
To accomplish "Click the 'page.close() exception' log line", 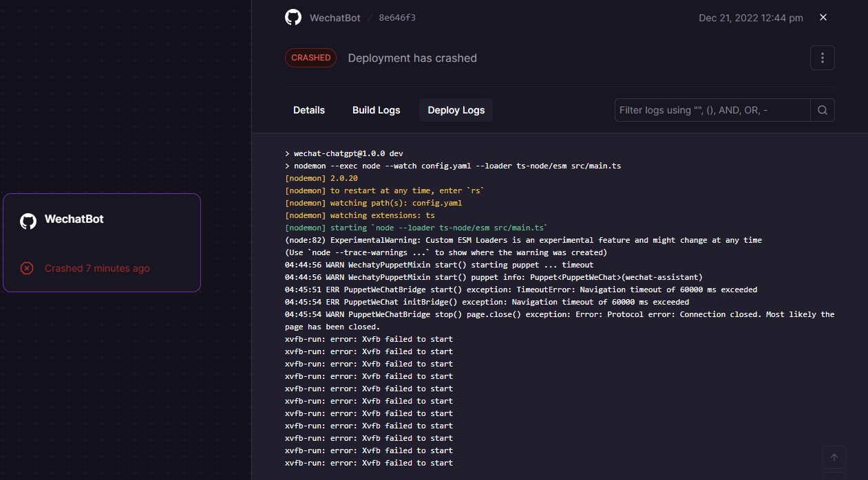I will click(x=560, y=320).
